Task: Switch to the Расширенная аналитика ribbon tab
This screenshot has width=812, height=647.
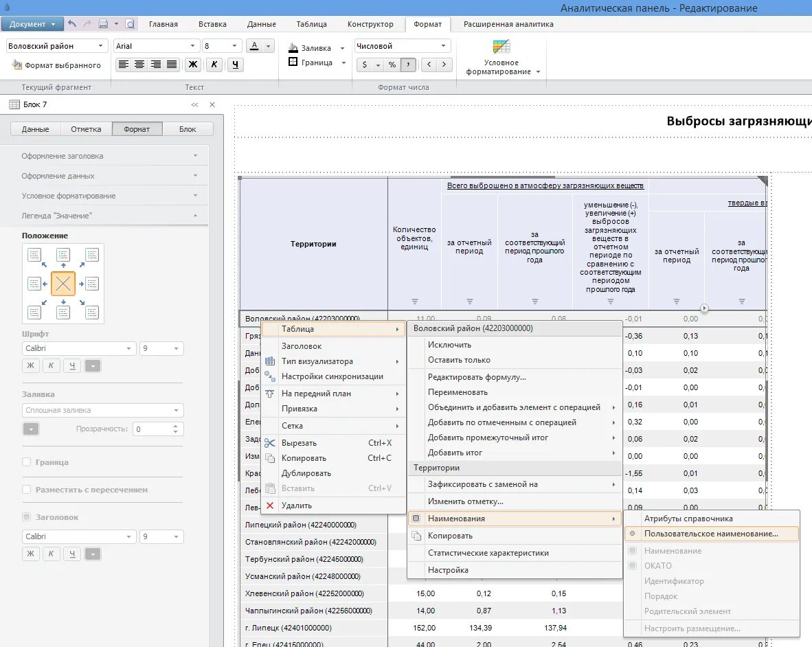Action: point(508,24)
